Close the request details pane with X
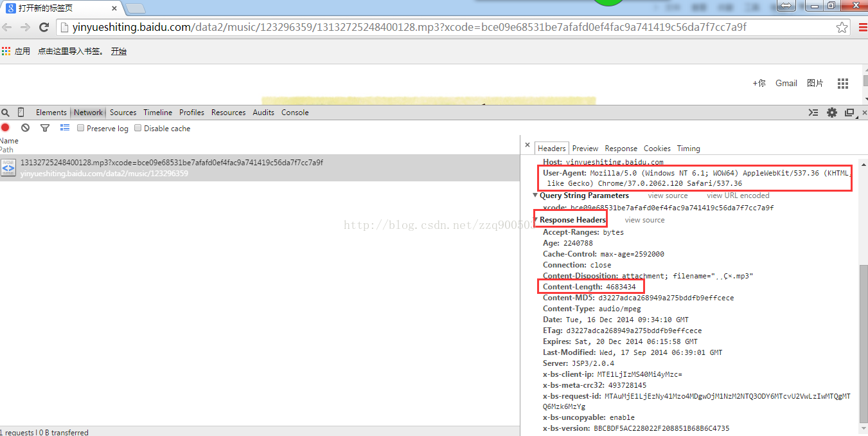868x436 pixels. click(527, 145)
